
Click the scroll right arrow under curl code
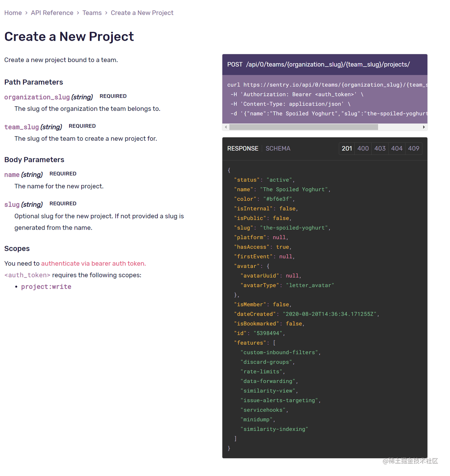(424, 127)
